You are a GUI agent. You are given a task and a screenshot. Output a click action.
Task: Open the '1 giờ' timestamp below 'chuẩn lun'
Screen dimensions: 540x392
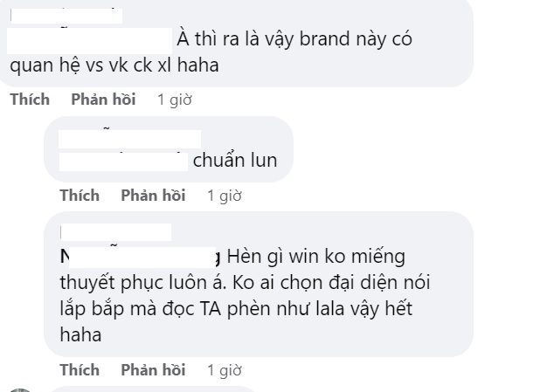(225, 196)
